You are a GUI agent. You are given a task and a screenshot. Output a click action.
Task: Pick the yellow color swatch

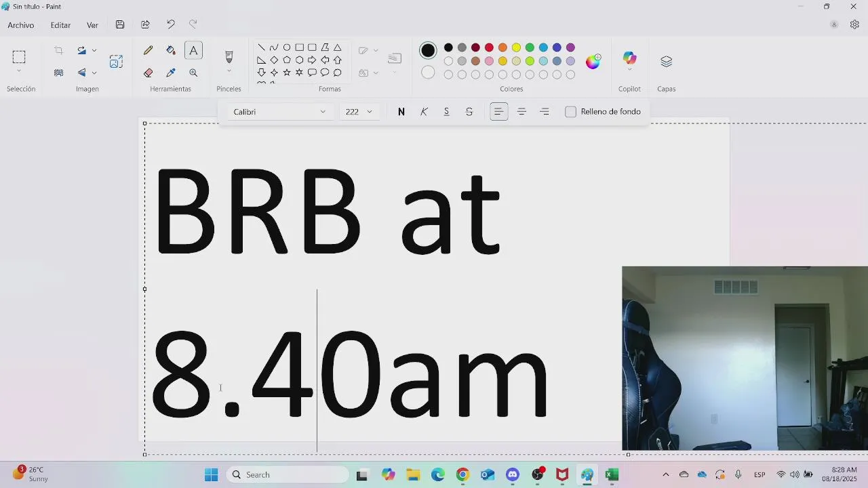click(x=516, y=47)
